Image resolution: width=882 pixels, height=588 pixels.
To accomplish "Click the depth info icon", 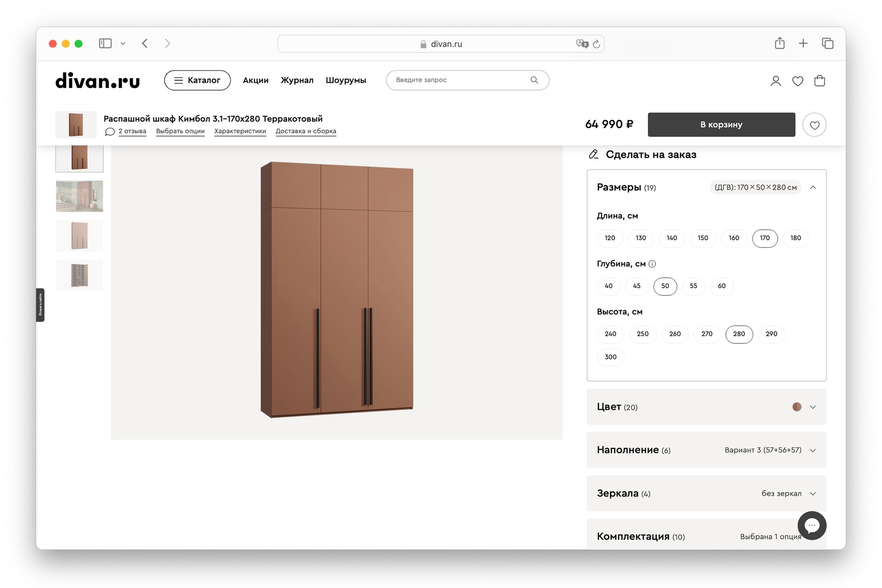I will tap(652, 264).
